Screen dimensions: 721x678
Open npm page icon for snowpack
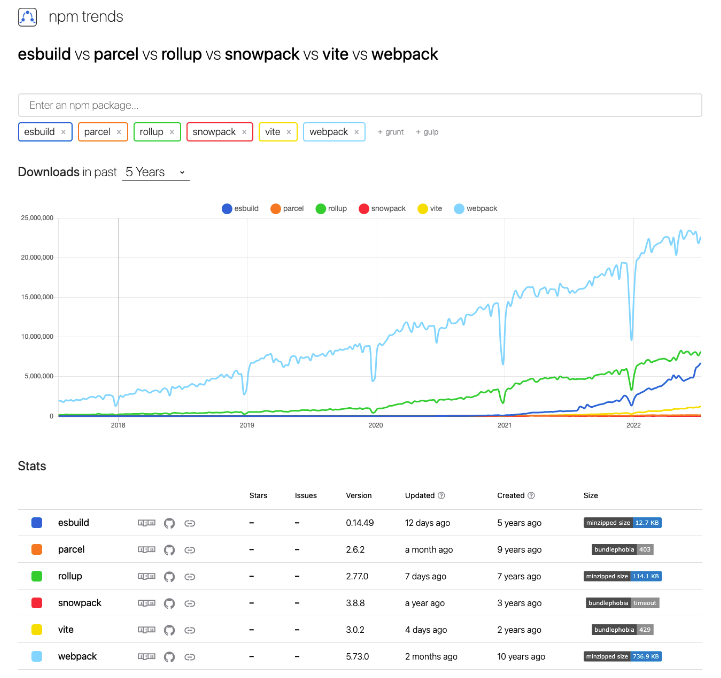click(x=147, y=603)
